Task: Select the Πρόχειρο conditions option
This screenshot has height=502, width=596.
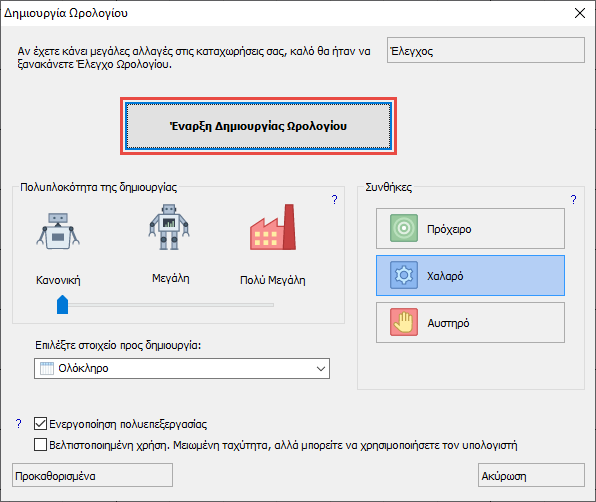Action: click(x=470, y=228)
